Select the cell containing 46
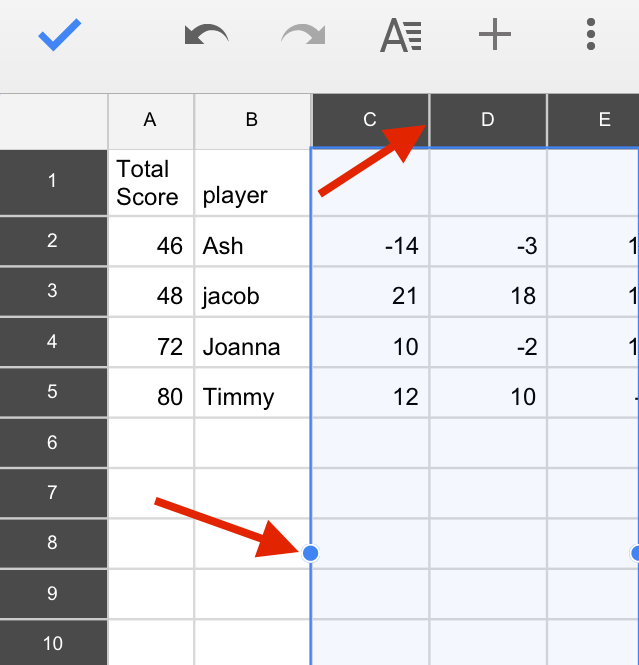The width and height of the screenshot is (639, 665). click(151, 241)
